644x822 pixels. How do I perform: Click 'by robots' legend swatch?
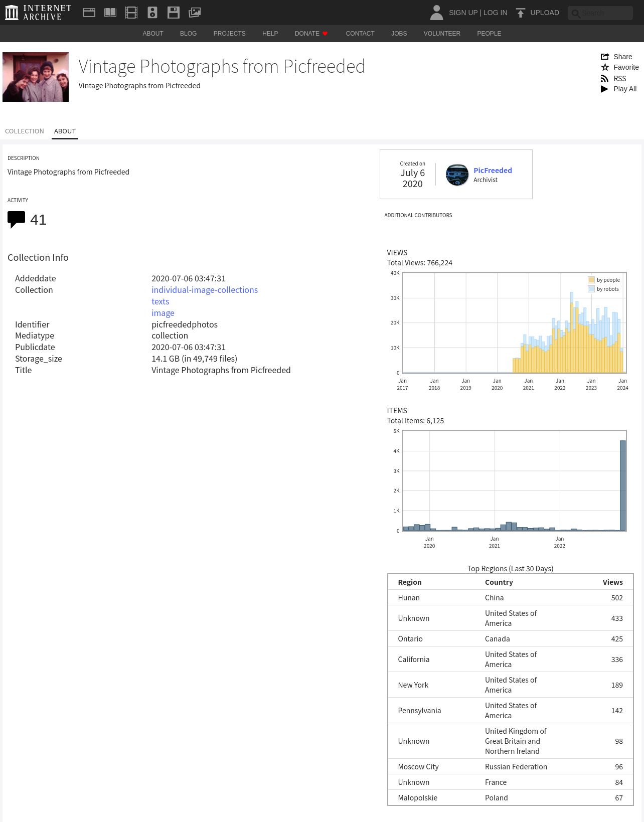click(591, 289)
